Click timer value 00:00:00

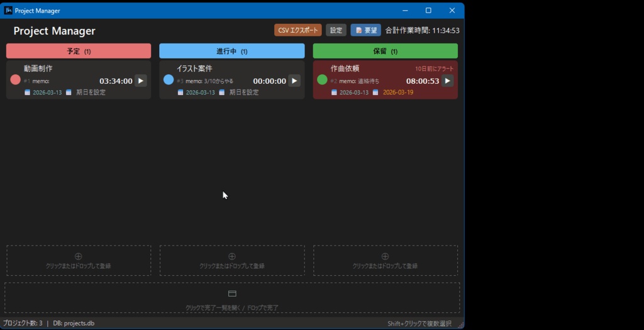[269, 81]
